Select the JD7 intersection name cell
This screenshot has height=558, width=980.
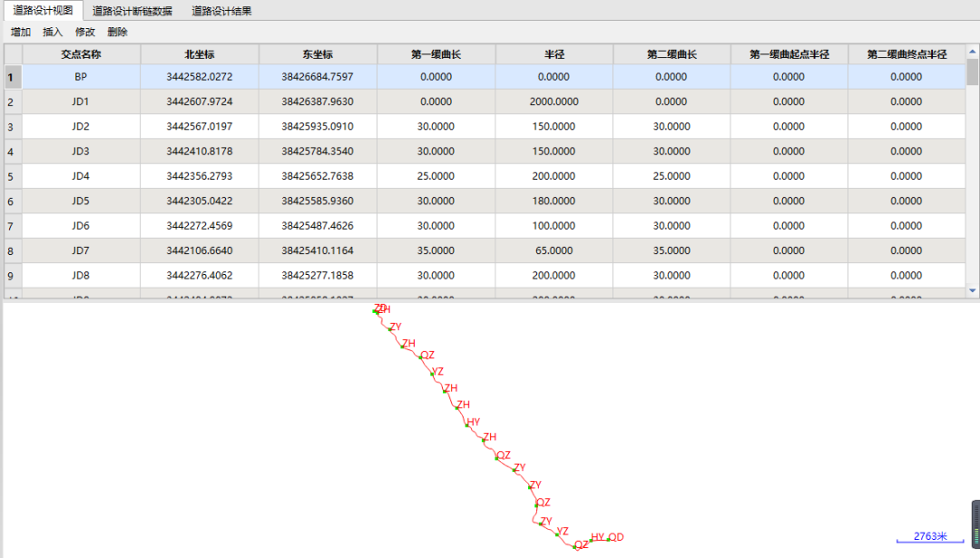[81, 250]
